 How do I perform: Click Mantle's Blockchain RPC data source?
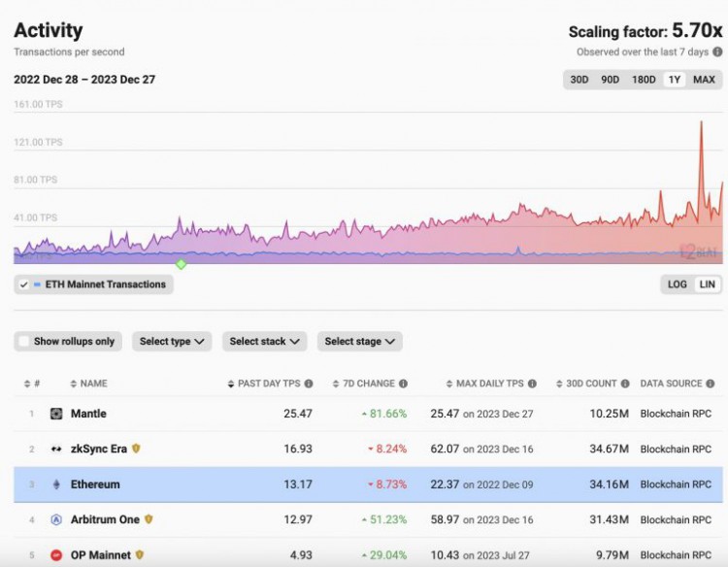pos(676,414)
